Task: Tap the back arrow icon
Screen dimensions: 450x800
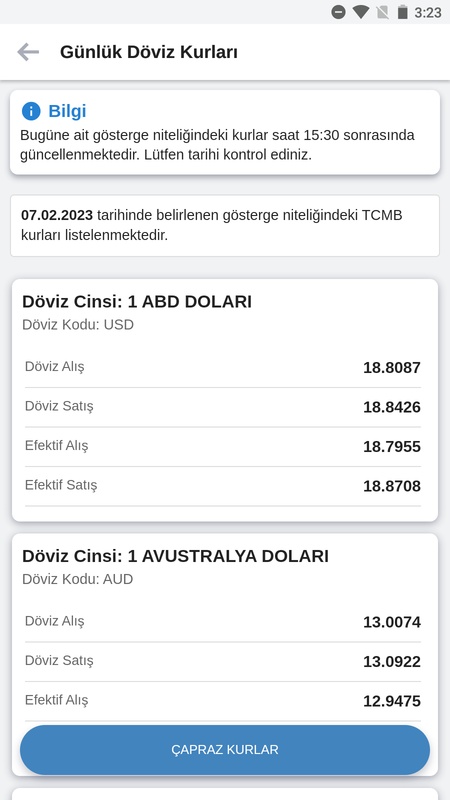Action: (x=28, y=52)
